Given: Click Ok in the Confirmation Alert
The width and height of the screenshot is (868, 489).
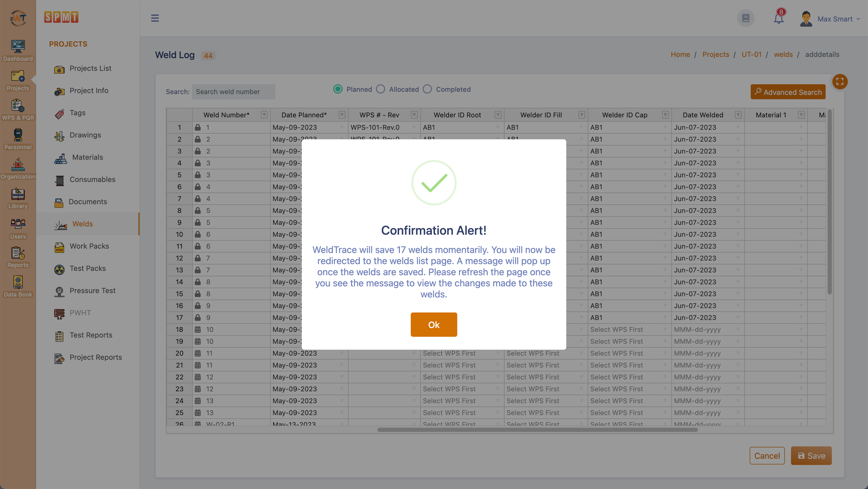Looking at the screenshot, I should click(x=434, y=324).
